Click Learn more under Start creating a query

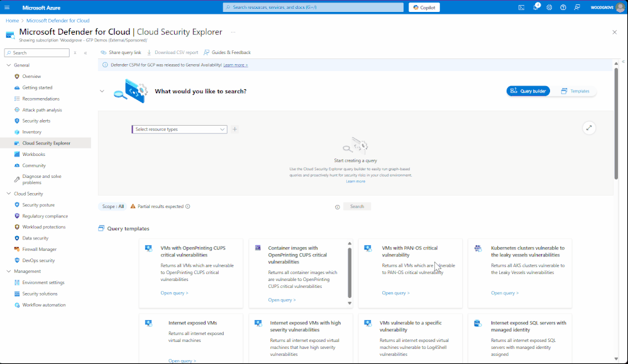click(x=356, y=182)
